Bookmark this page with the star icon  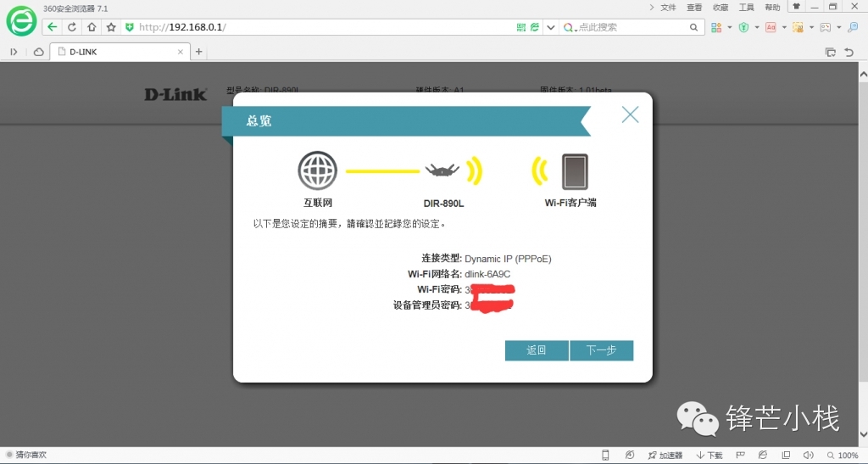click(111, 27)
